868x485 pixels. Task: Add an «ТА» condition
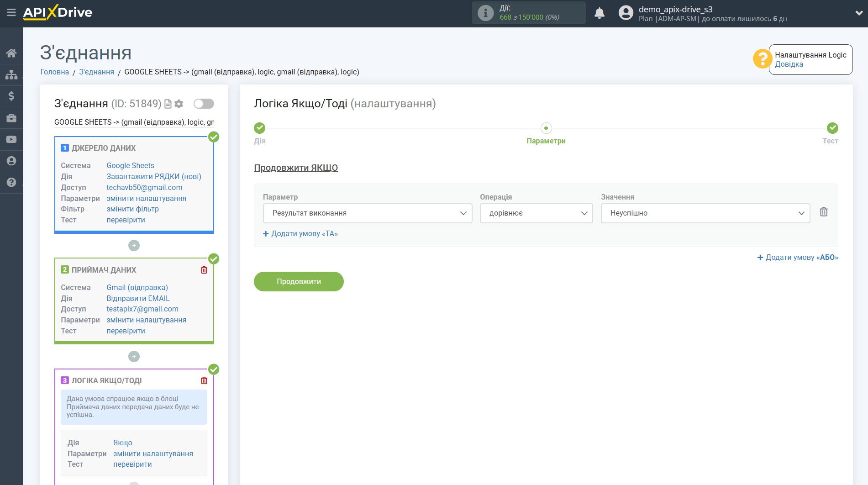tap(300, 233)
